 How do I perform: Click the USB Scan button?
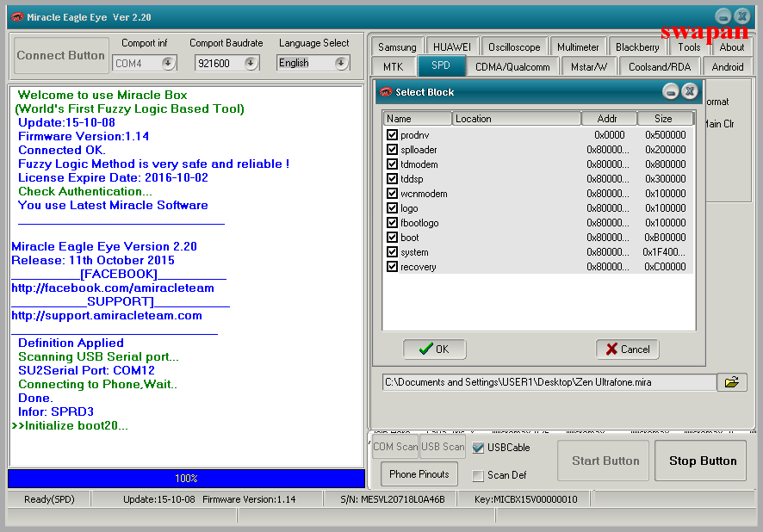[x=443, y=447]
